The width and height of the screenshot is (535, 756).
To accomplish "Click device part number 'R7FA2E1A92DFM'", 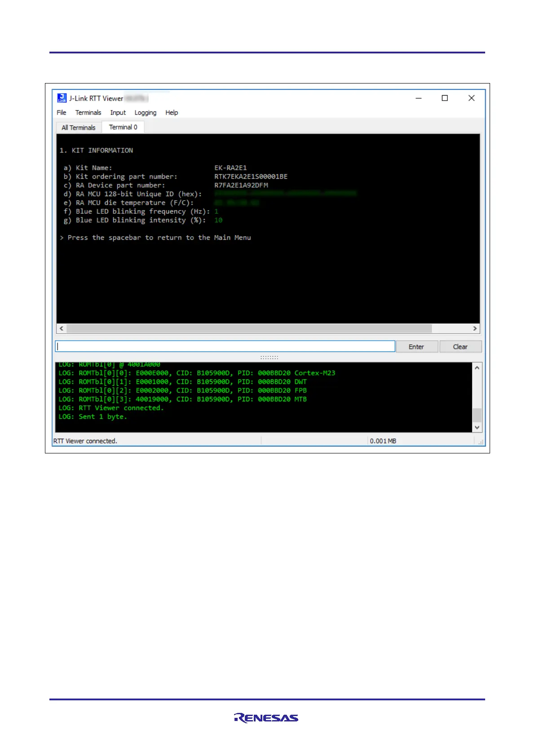I will point(241,185).
